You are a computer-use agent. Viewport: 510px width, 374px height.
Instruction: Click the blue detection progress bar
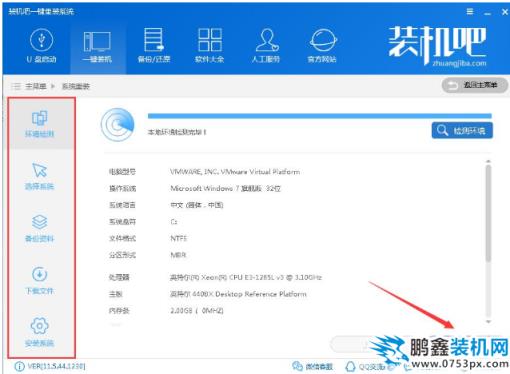(320, 116)
